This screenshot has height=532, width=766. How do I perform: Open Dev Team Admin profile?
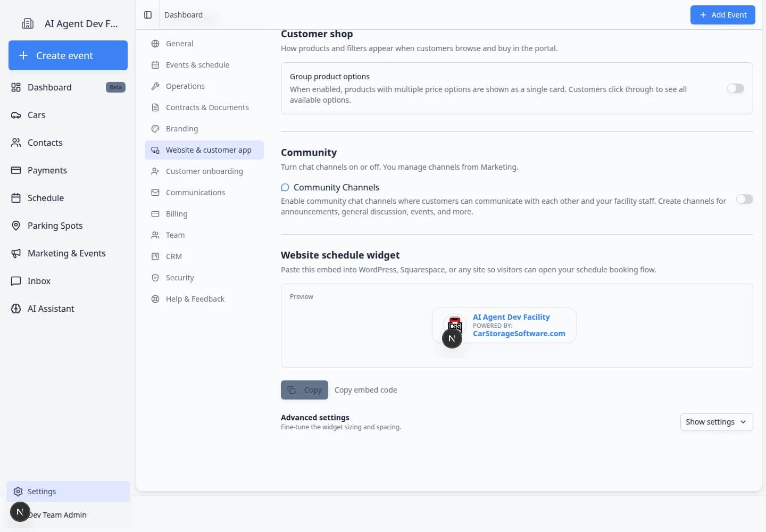coord(68,515)
